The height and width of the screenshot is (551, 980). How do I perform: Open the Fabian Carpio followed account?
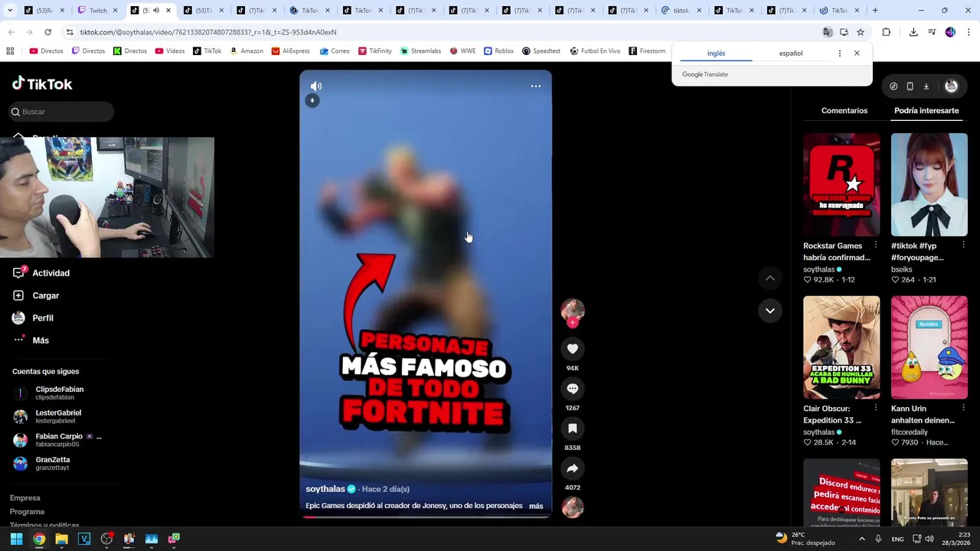[x=58, y=440]
